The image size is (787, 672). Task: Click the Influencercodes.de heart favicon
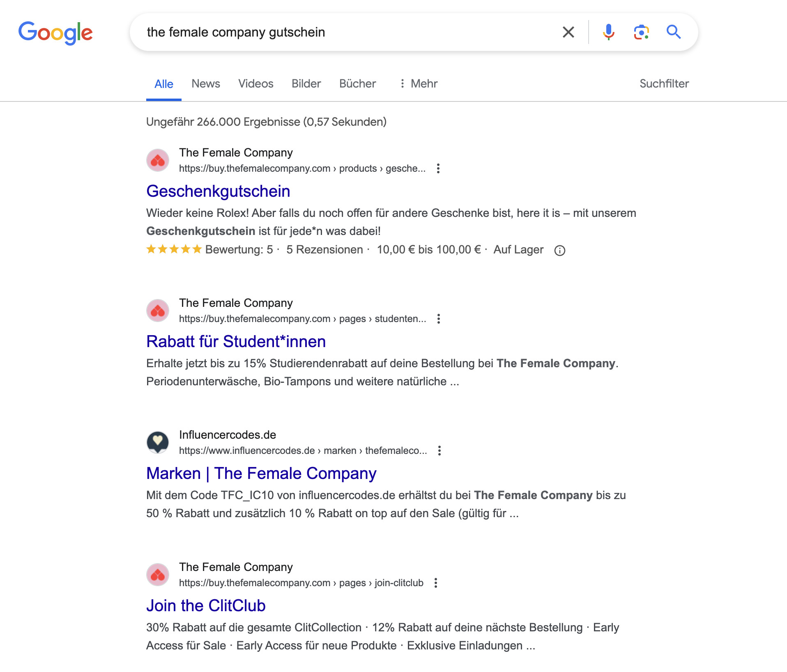[158, 442]
